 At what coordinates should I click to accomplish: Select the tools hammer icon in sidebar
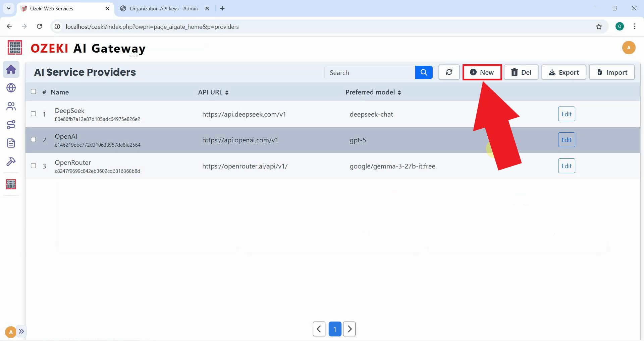click(x=11, y=161)
